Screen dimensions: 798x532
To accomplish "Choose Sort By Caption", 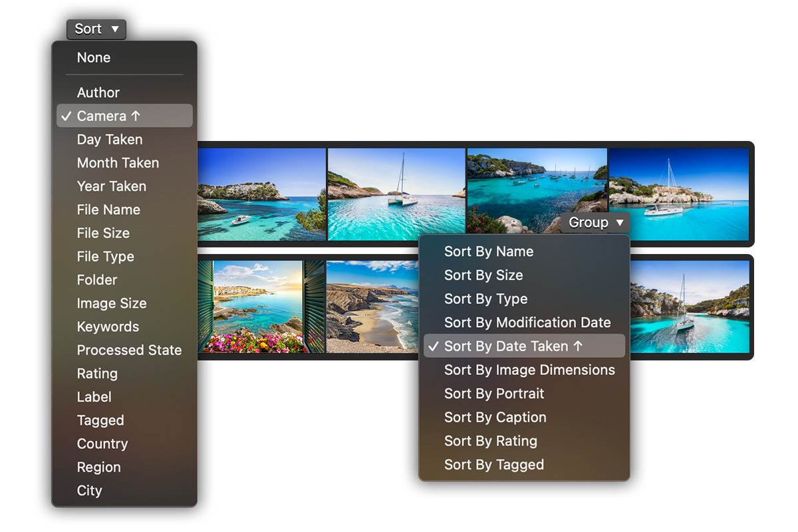I will click(x=524, y=418).
